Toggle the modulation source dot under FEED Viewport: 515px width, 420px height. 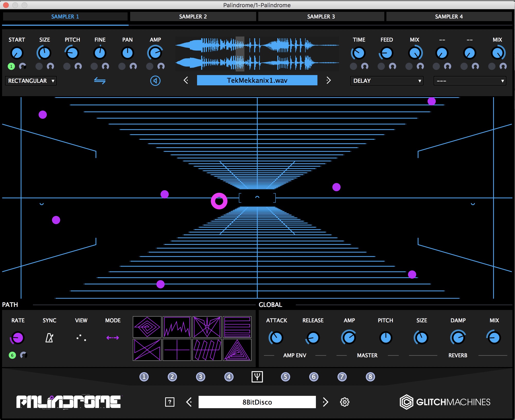point(381,66)
